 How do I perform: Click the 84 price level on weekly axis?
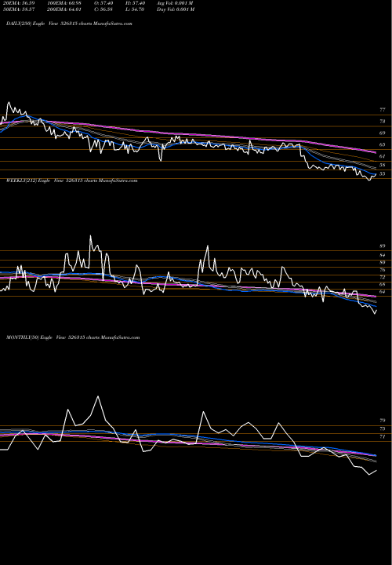tap(383, 256)
